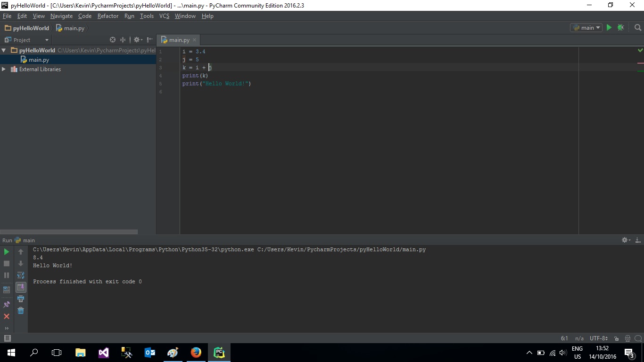The image size is (644, 362).
Task: Open Search Everywhere with magnifier icon
Action: [637, 28]
